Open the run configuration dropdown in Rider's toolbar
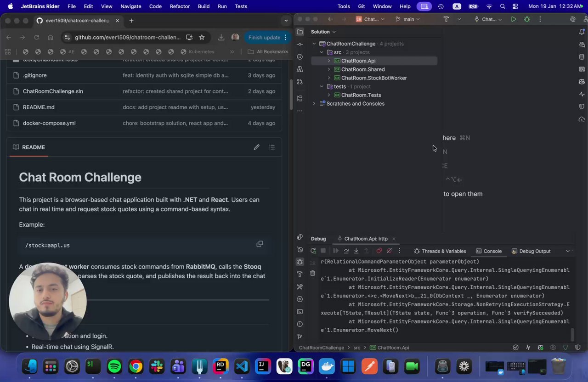The height and width of the screenshot is (382, 588). coord(489,19)
